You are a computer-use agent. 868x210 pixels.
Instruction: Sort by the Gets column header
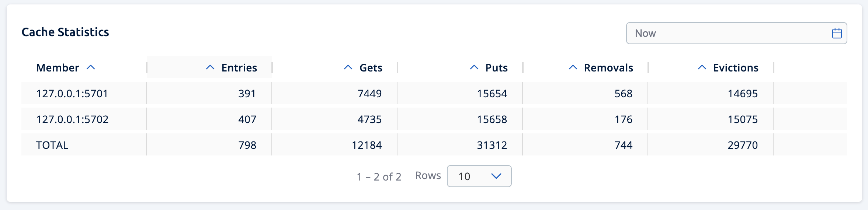(x=371, y=68)
